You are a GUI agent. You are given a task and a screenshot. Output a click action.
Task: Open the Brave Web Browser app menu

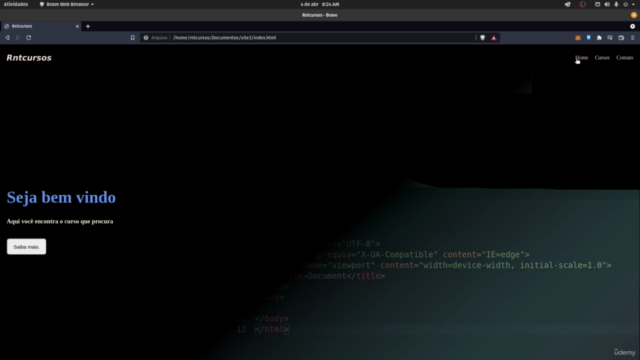point(67,4)
